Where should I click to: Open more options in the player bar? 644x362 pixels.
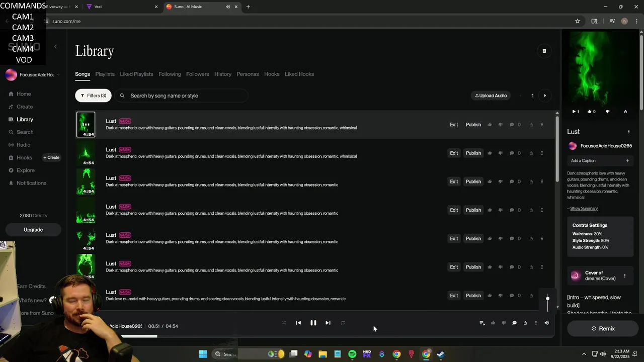click(x=536, y=323)
